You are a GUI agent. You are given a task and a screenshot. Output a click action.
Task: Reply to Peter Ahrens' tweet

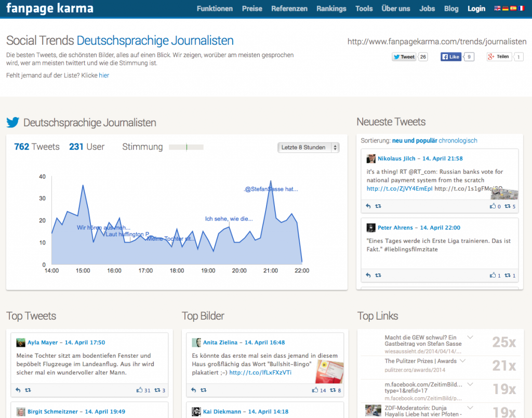click(368, 276)
